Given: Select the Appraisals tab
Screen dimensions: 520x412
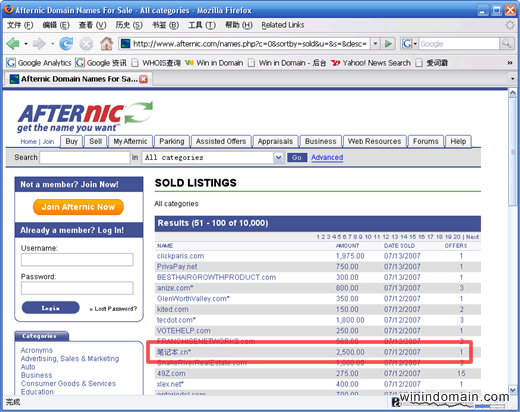Looking at the screenshot, I should coord(275,141).
